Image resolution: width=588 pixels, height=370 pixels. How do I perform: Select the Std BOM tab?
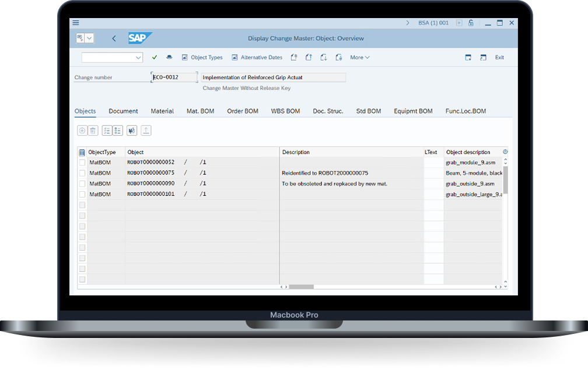369,111
